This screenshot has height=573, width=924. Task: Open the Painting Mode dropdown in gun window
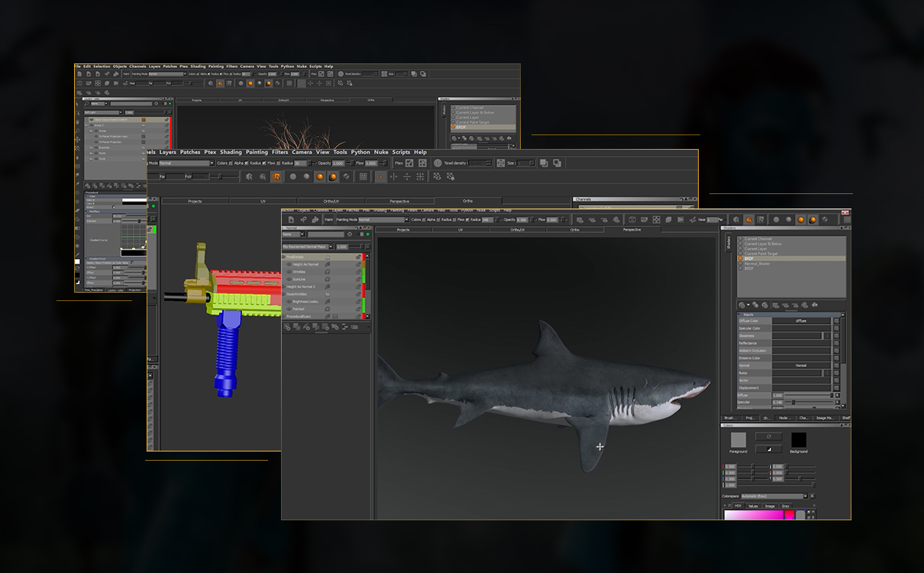186,163
